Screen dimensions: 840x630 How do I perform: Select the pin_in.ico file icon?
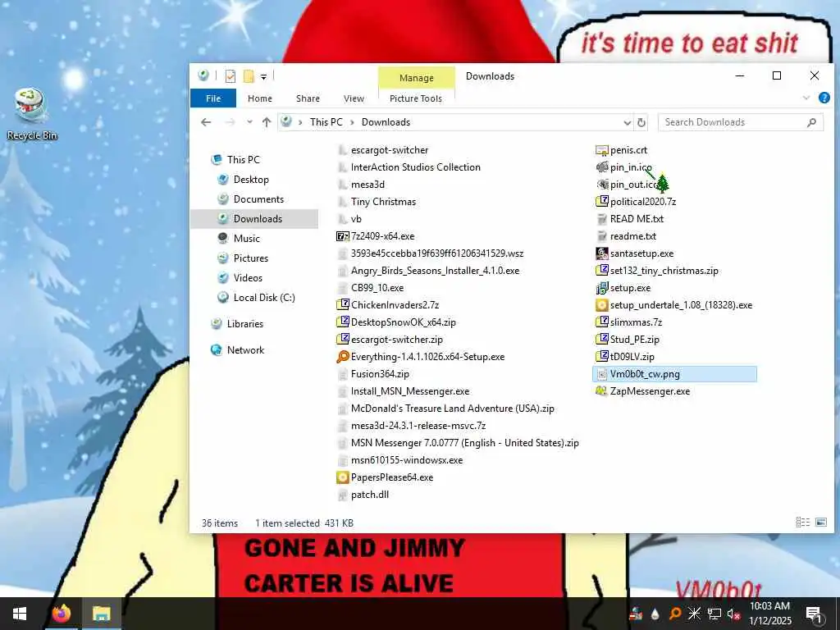(602, 167)
